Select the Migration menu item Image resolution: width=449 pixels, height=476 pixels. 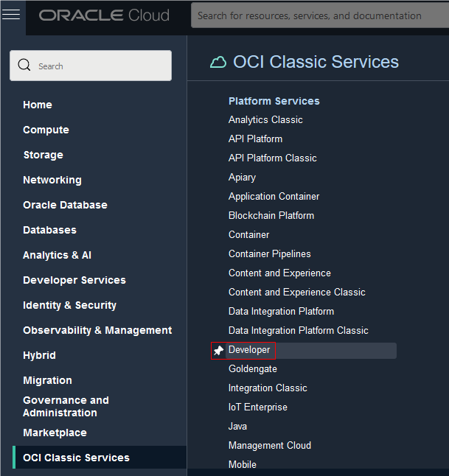[x=48, y=380]
